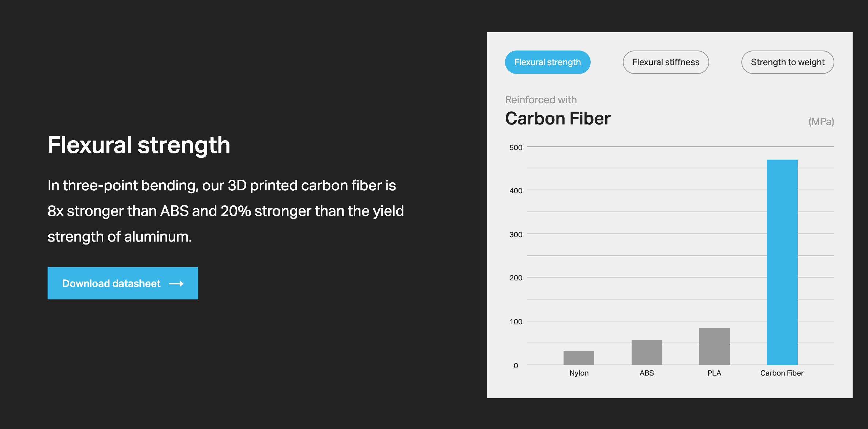868x429 pixels.
Task: Click the gray PLA bar
Action: click(714, 346)
